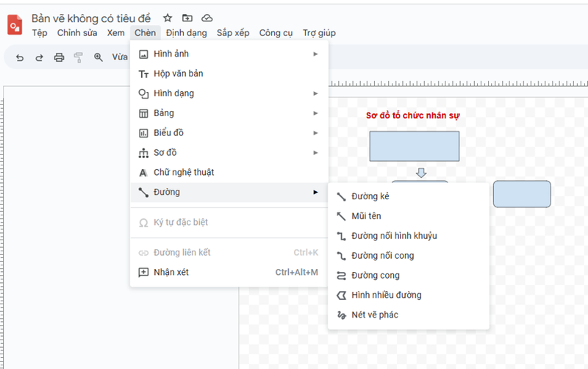Click the horizontal ruler above canvas
Viewport: 588px width, 369px height.
(x=458, y=84)
